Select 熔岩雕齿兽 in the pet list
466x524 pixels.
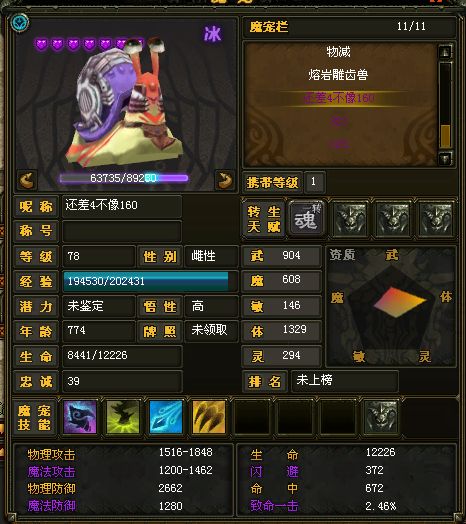(x=338, y=75)
